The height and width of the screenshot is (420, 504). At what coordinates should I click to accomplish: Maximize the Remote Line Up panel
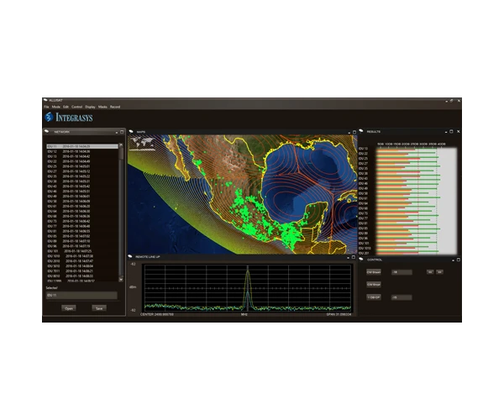[354, 257]
